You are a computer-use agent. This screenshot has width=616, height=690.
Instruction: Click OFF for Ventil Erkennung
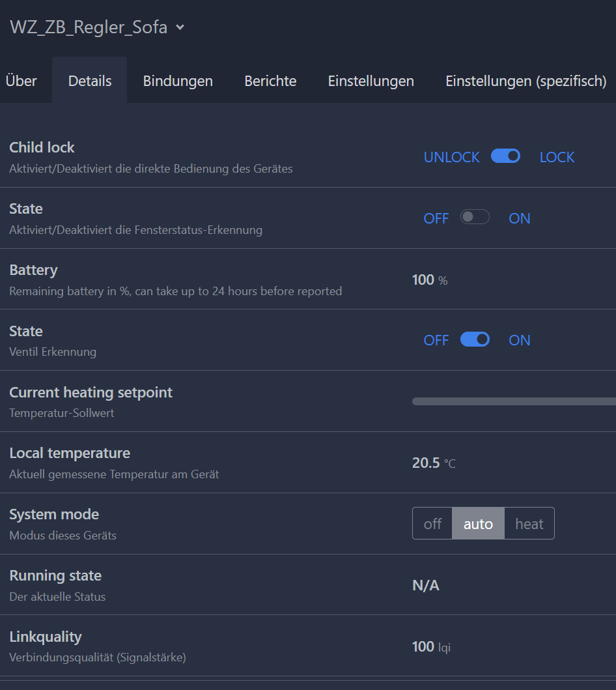[436, 341]
